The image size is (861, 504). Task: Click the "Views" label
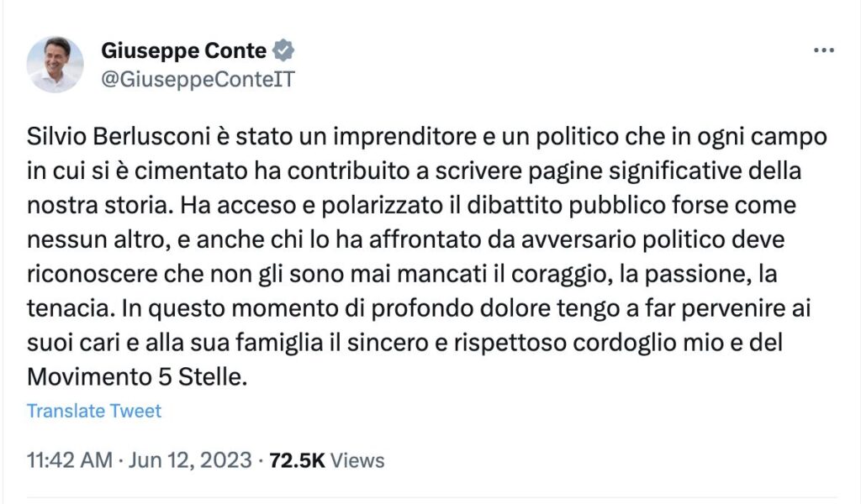point(357,460)
